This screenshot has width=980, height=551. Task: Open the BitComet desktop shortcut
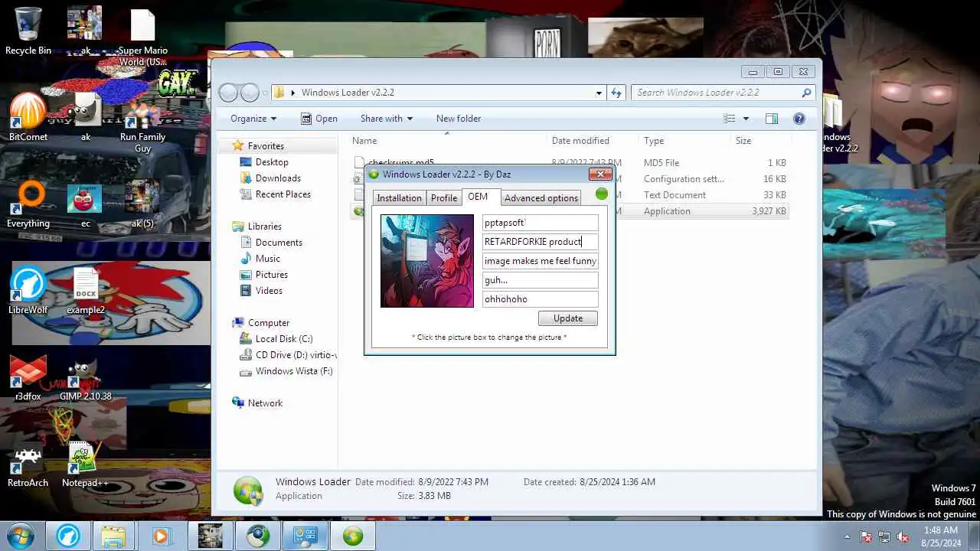[x=28, y=116]
